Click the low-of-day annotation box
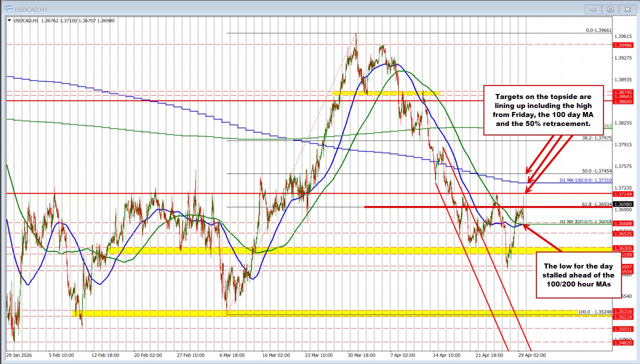The width and height of the screenshot is (640, 364). (578, 275)
